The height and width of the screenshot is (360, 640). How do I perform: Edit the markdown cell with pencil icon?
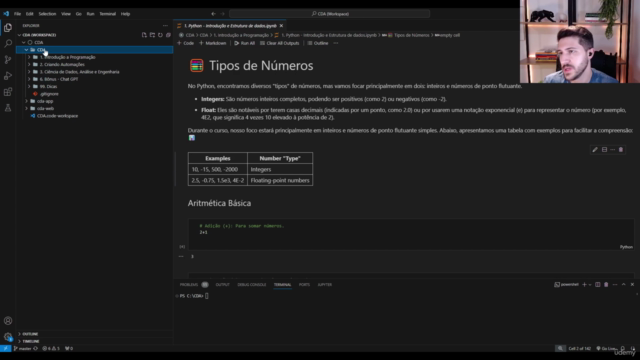click(595, 150)
